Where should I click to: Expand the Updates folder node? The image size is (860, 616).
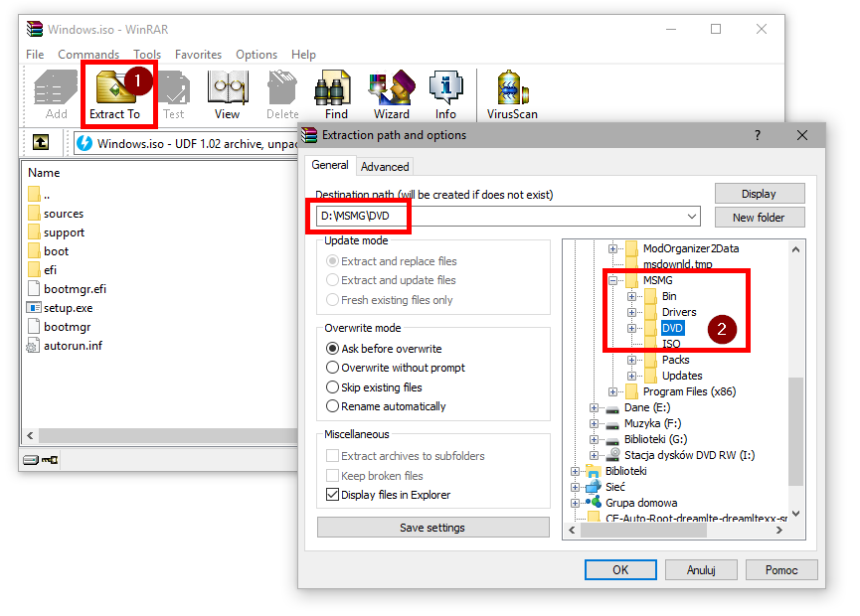[631, 376]
